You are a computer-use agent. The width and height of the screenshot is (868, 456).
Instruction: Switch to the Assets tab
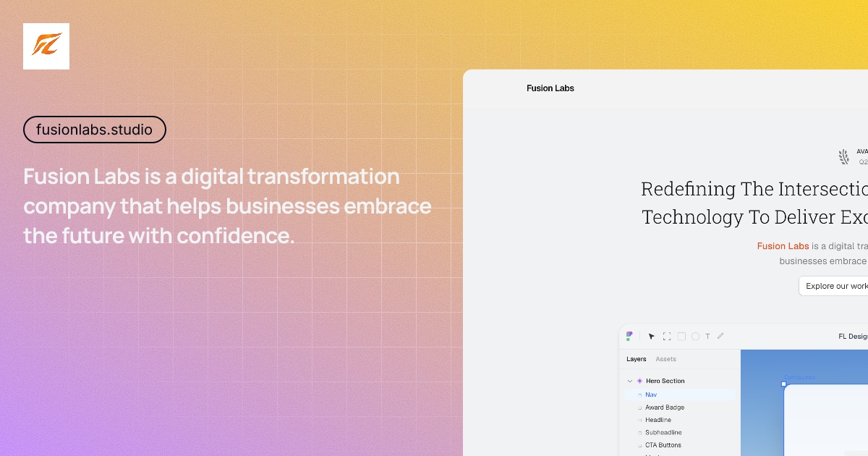[x=666, y=359]
